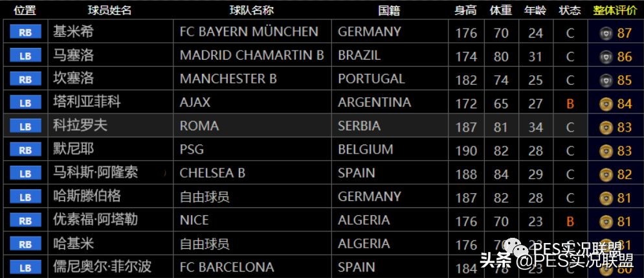Screen dimensions: 644x278
Task: Click the silver ball icon beside rating 86
Action: pyautogui.click(x=606, y=57)
